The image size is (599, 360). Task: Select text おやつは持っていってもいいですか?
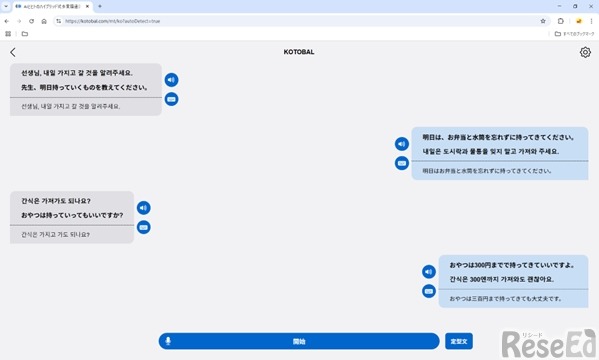(x=72, y=215)
